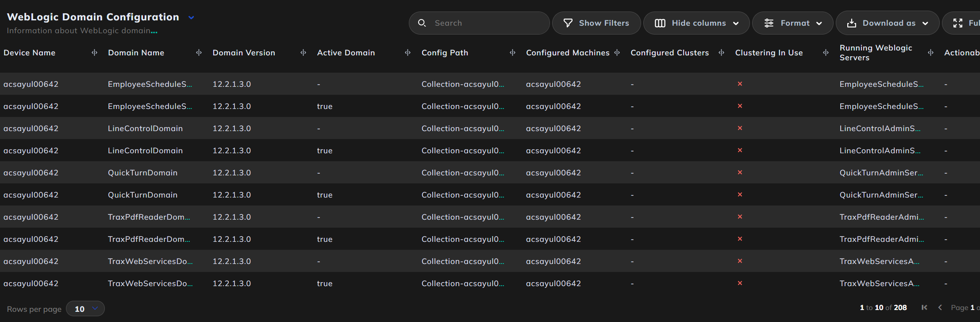980x322 pixels.
Task: Click last row TraxWebServicesA server cell
Action: pos(880,283)
